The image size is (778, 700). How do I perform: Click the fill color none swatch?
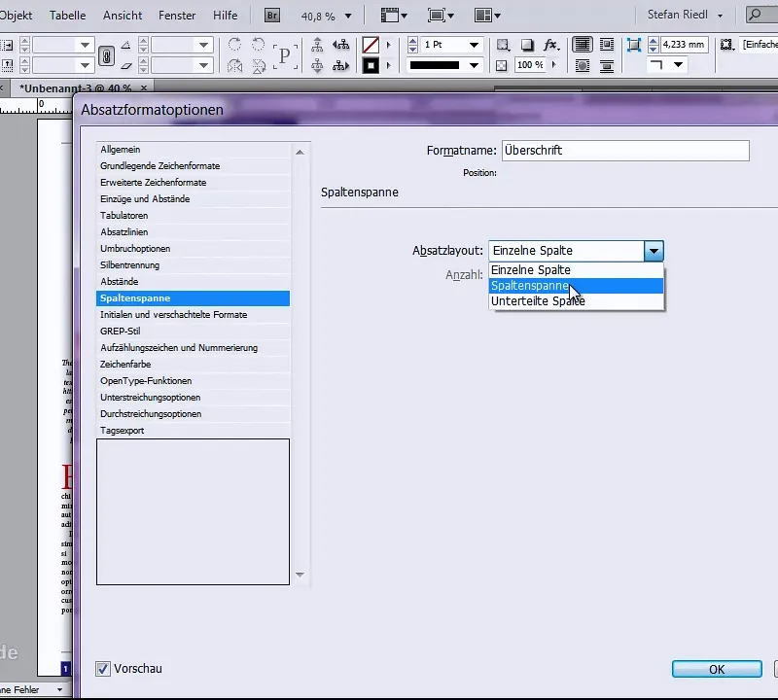pyautogui.click(x=371, y=45)
